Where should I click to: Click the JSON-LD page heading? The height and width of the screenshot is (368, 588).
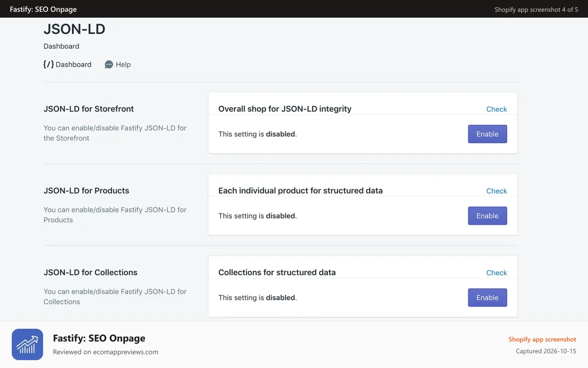[74, 29]
